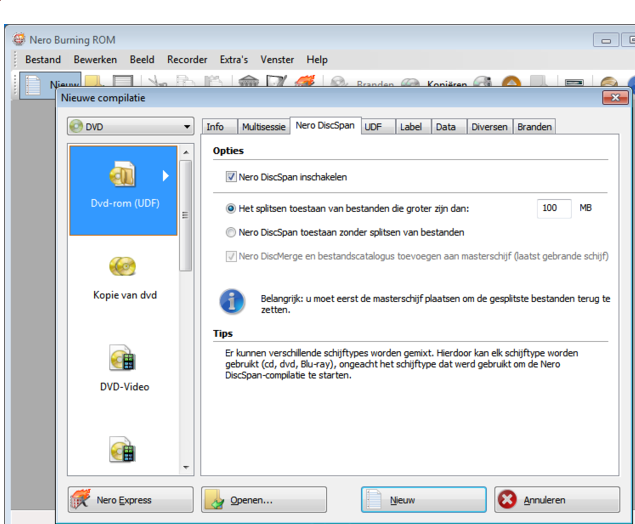
Task: Click the Annuleren button
Action: 557,500
